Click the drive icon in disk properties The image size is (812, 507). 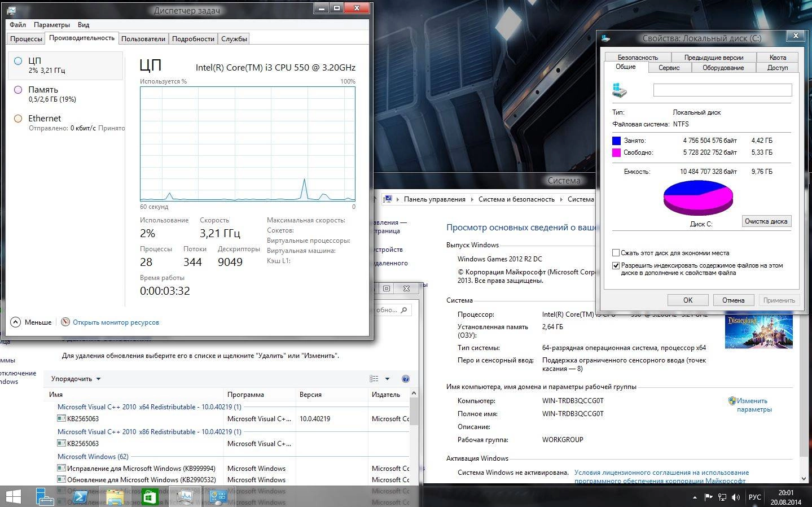[x=620, y=90]
